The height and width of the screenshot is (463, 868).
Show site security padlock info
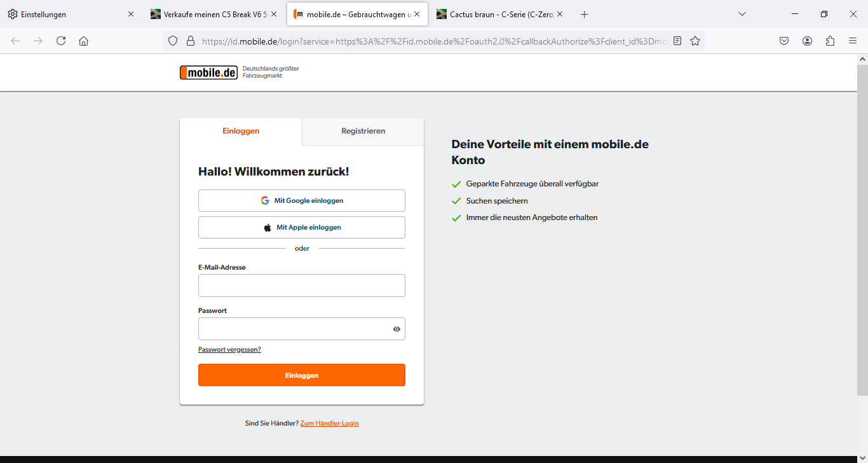[190, 41]
